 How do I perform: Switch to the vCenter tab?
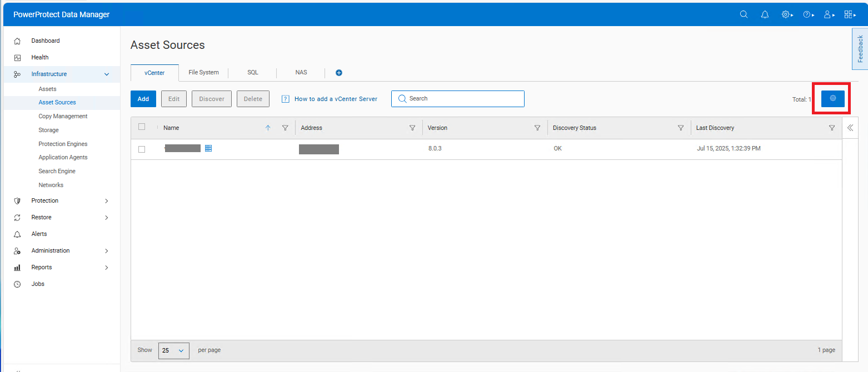pos(154,73)
